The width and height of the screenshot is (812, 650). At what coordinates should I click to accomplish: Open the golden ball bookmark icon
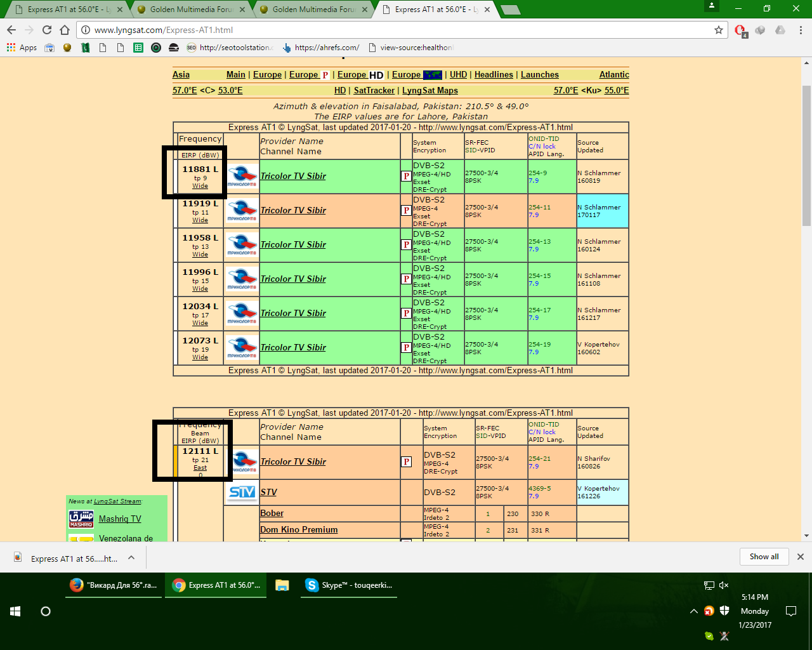tap(67, 48)
